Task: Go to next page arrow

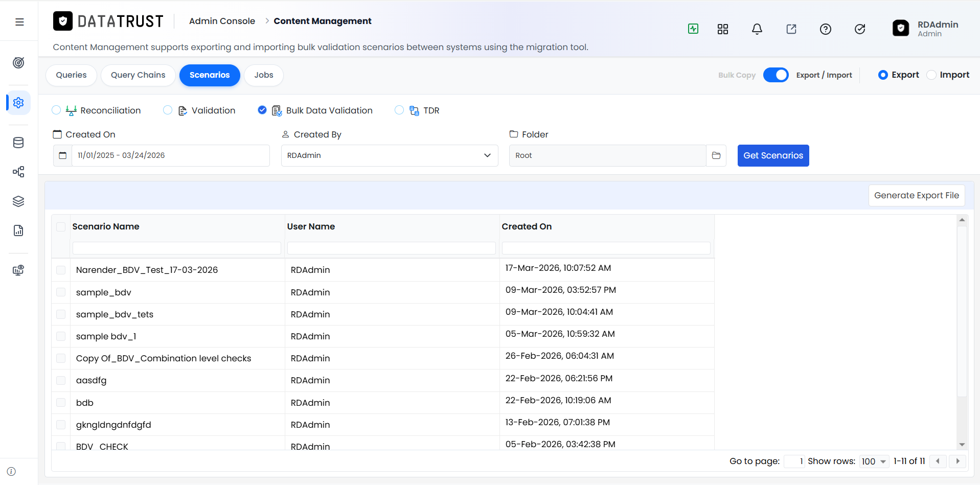Action: click(x=958, y=461)
